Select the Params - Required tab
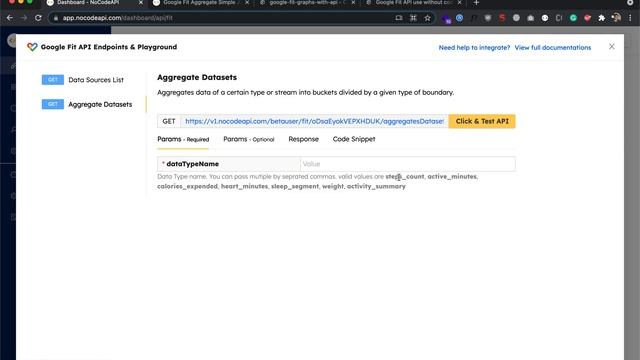This screenshot has width=640, height=360. click(183, 139)
